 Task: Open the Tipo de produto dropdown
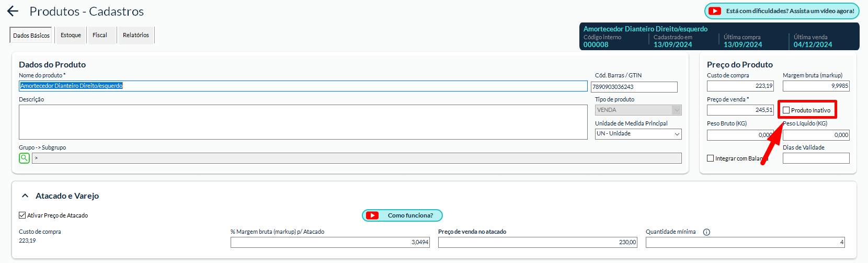[638, 110]
